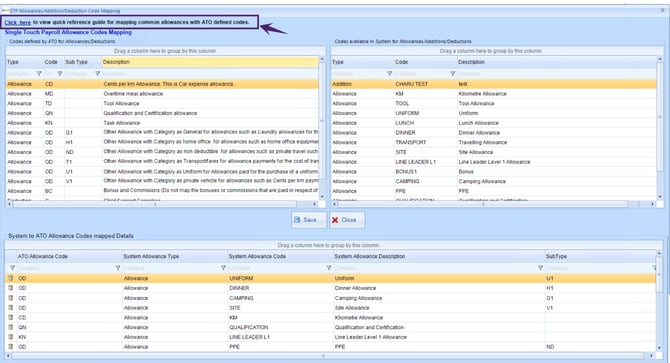Select 'Task Allowance' KN row
This screenshot has height=363, width=670.
(162, 123)
